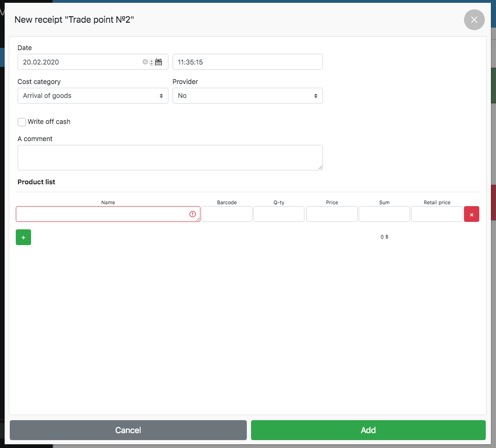The height and width of the screenshot is (448, 496).
Task: Select the Sum input field
Action: [384, 214]
